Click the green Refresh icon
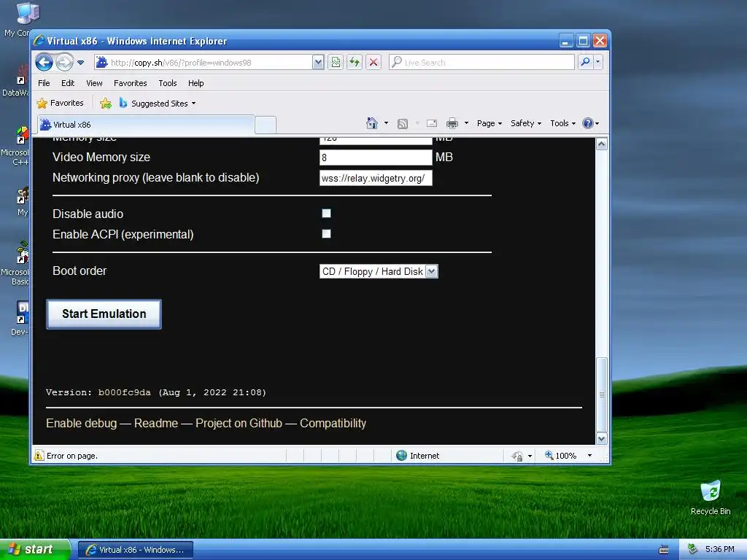The width and height of the screenshot is (747, 560). point(355,63)
